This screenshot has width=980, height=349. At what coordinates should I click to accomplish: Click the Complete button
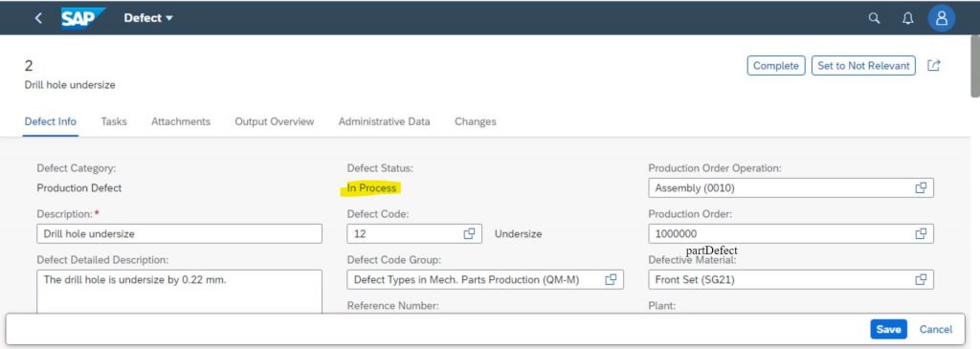pos(775,66)
